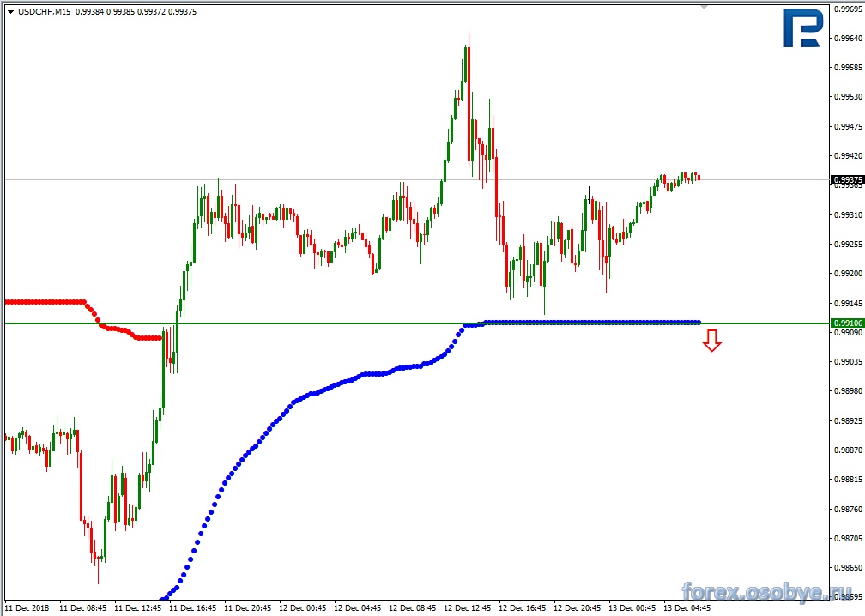Click the 11 Dec 2018 time label
Image resolution: width=865 pixels, height=616 pixels.
coord(27,608)
